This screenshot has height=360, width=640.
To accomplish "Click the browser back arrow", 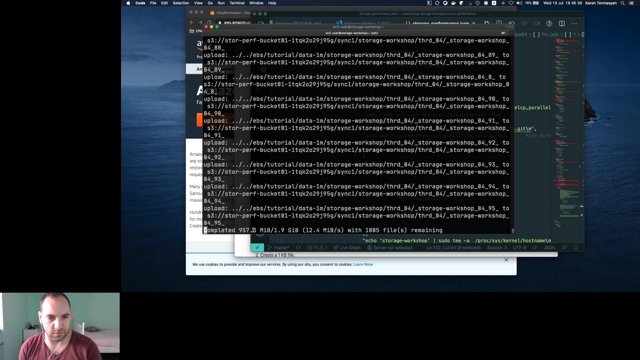I will [192, 22].
